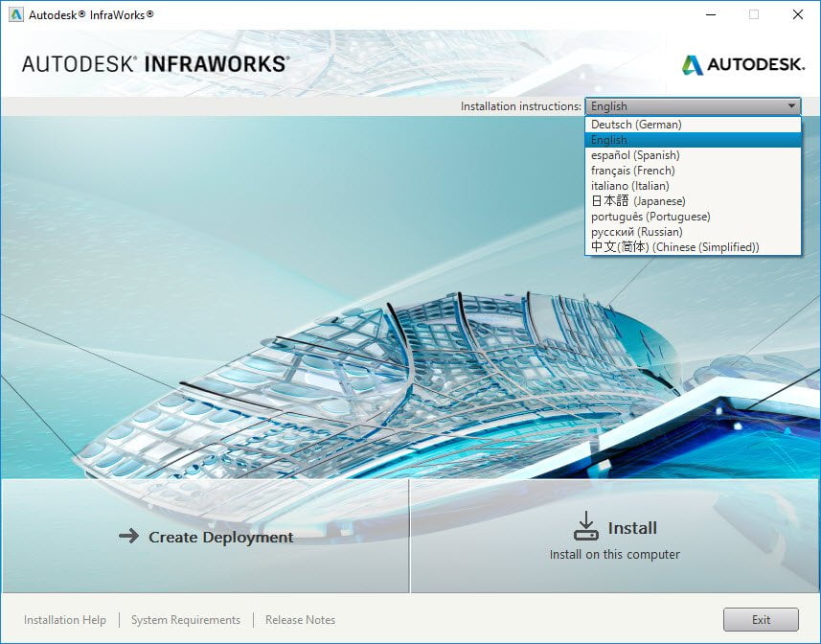Close the InfraWorks installer window
This screenshot has height=644, width=821.
point(797,14)
